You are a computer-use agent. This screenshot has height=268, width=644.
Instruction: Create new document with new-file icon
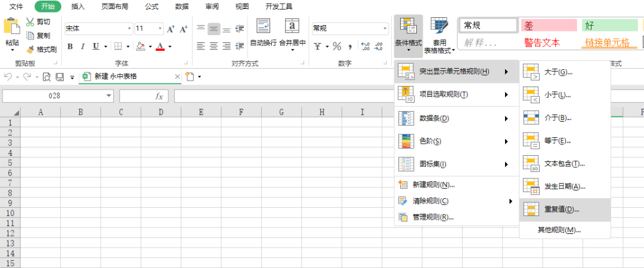click(x=190, y=76)
